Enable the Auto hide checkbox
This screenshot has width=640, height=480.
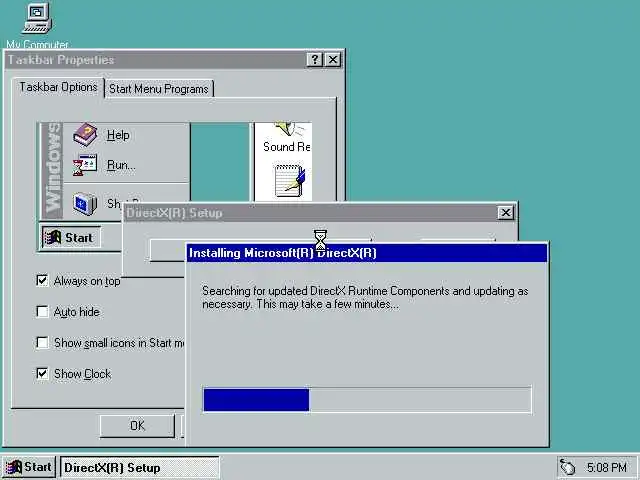[x=42, y=311]
